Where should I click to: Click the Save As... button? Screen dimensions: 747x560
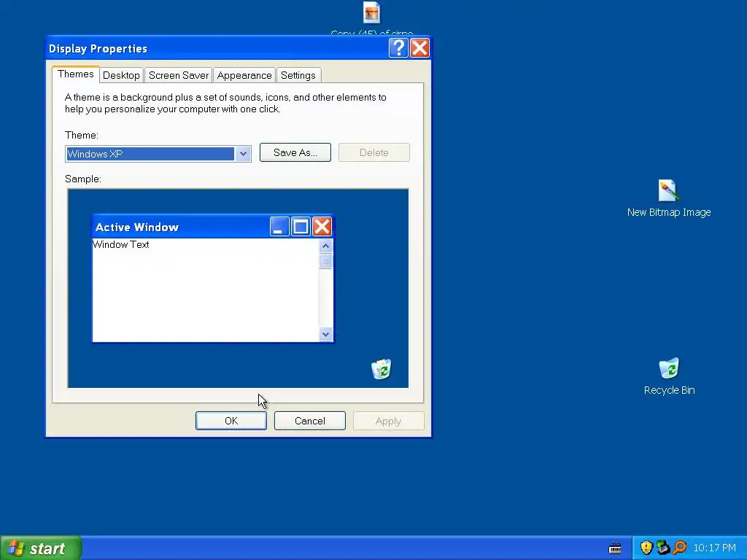click(x=295, y=152)
